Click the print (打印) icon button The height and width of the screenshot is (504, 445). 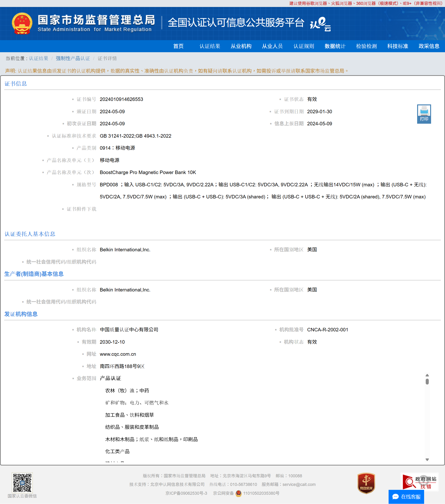424,114
